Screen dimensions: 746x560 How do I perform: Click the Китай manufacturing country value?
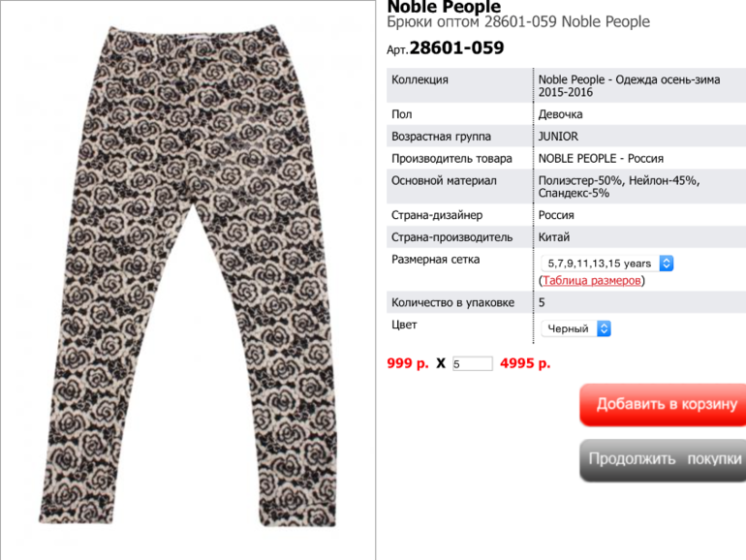pyautogui.click(x=554, y=237)
